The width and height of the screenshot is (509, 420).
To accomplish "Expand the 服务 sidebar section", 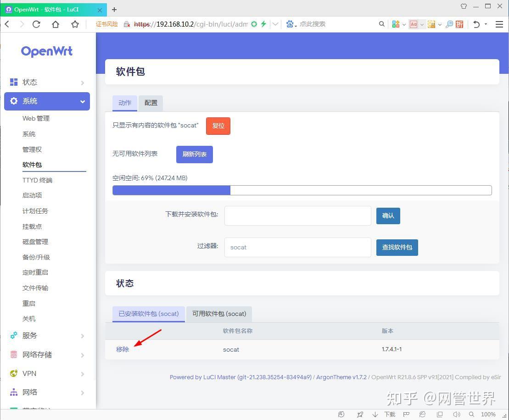I will [x=29, y=335].
